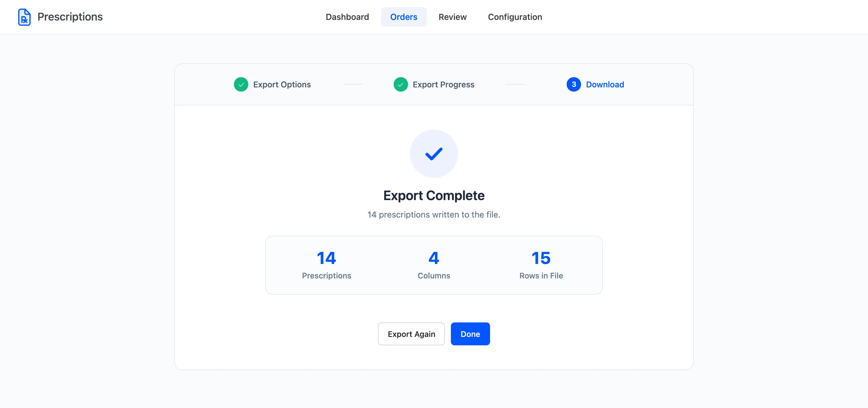This screenshot has width=868, height=408.
Task: Click the Prescriptions Rx logo icon
Action: (24, 17)
